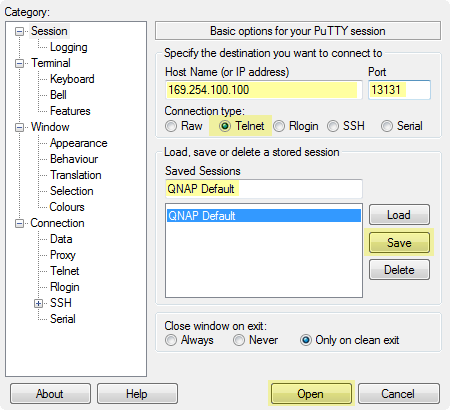This screenshot has width=450, height=410.
Task: Click the Saved Sessions name field
Action: click(264, 189)
